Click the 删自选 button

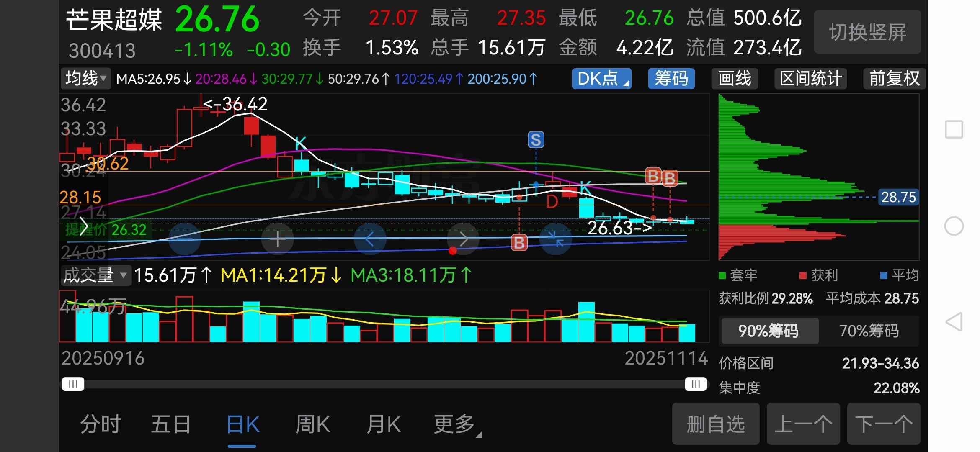tap(715, 424)
